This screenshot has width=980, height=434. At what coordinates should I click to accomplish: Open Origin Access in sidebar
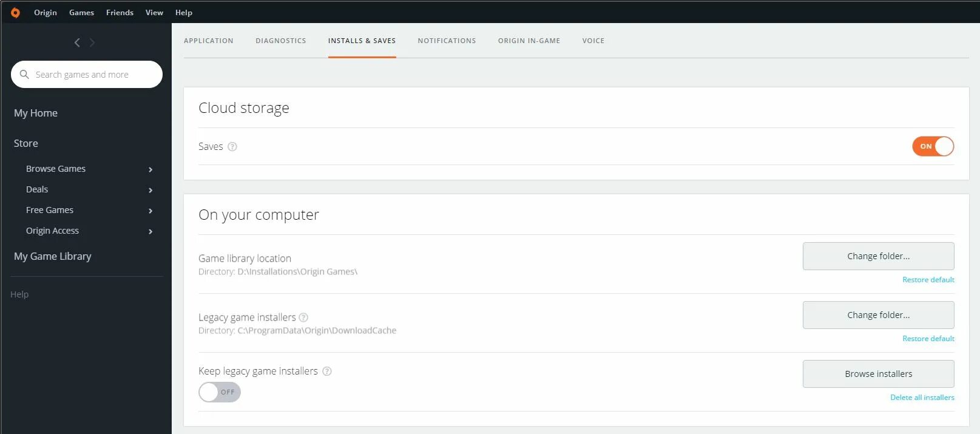tap(52, 231)
